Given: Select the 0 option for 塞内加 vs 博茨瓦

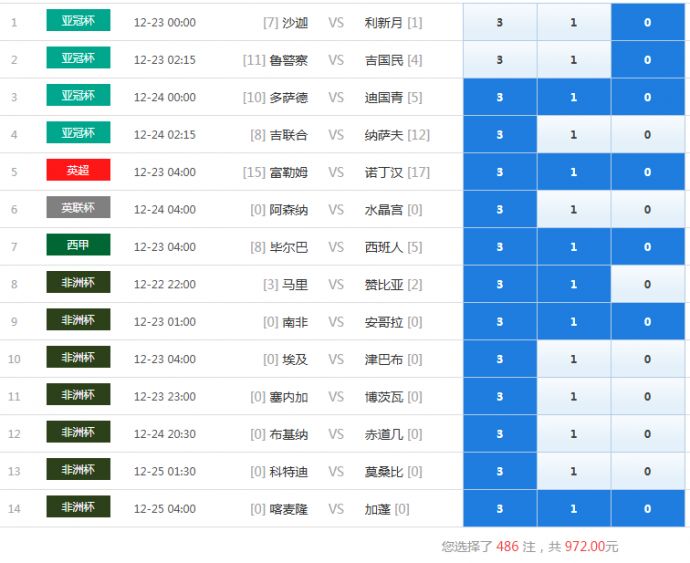Looking at the screenshot, I should [x=647, y=397].
